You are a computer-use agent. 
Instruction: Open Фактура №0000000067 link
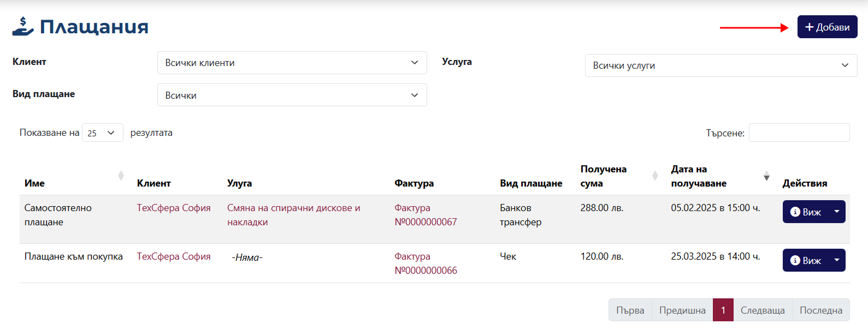click(426, 215)
